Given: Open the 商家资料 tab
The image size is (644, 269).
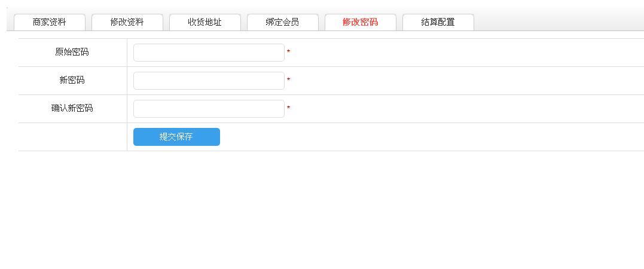Looking at the screenshot, I should coord(50,22).
